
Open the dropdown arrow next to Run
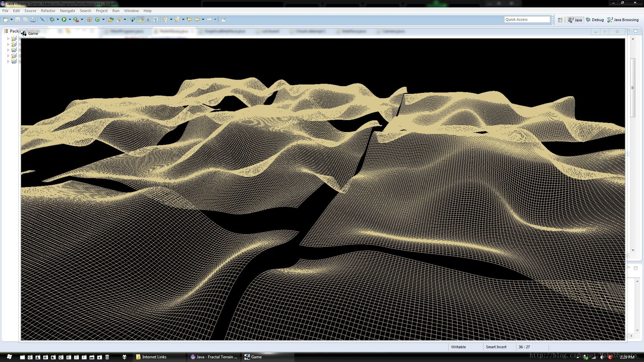tap(70, 20)
